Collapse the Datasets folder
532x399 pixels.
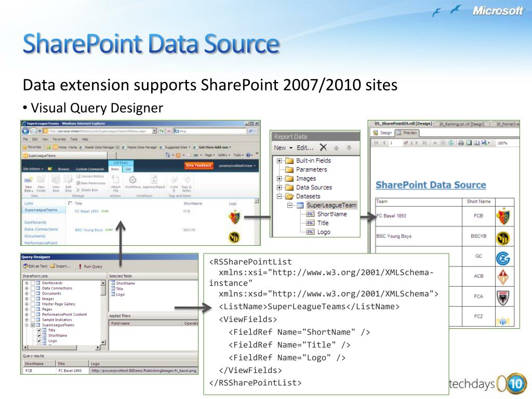coord(279,196)
